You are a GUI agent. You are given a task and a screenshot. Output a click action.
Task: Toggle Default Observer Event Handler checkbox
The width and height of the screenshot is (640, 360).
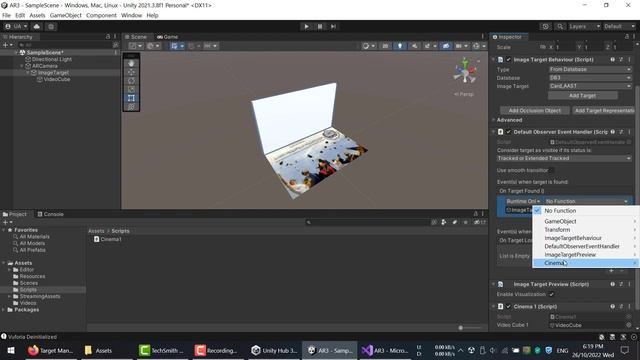(509, 132)
